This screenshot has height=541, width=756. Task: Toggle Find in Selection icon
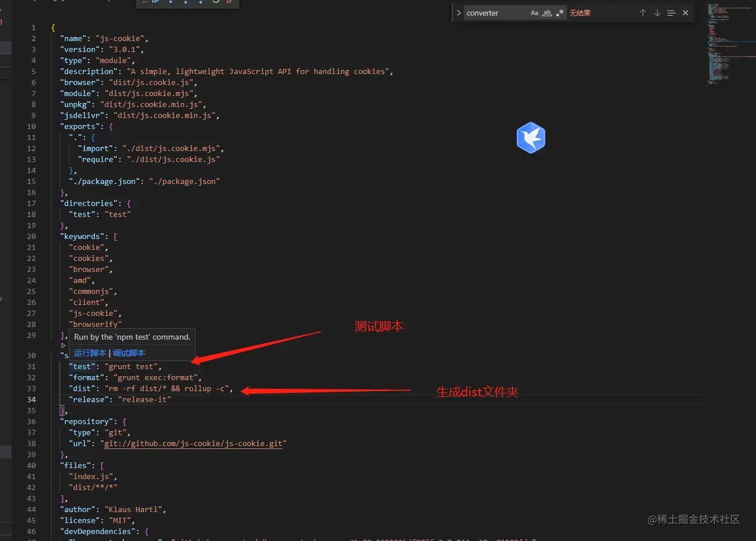pyautogui.click(x=671, y=13)
